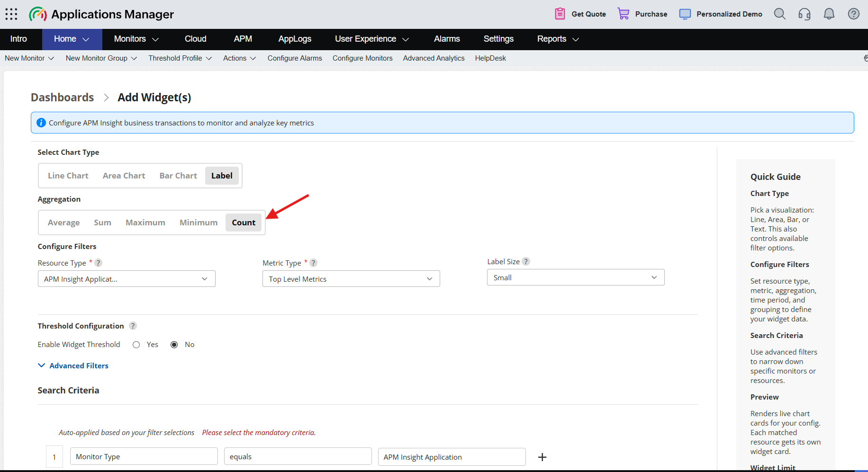
Task: Add a criteria row with plus icon
Action: [x=542, y=457]
